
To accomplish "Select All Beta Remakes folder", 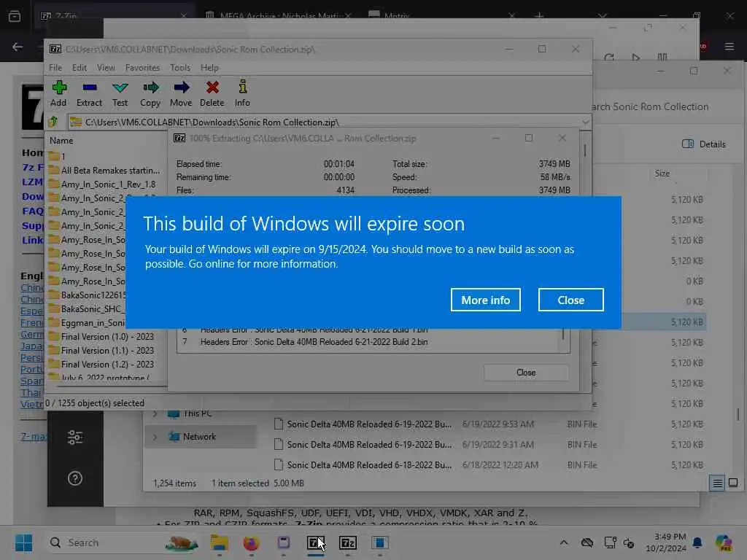I will pyautogui.click(x=106, y=171).
